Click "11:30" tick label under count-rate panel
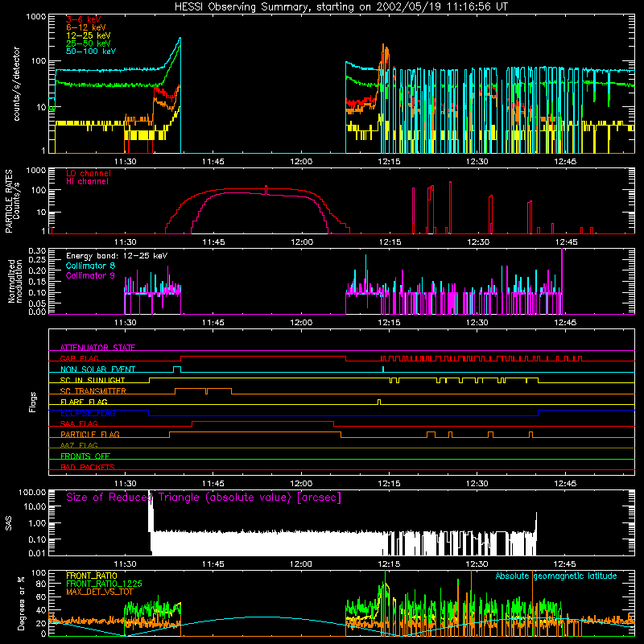The height and width of the screenshot is (644, 644). click(x=126, y=162)
